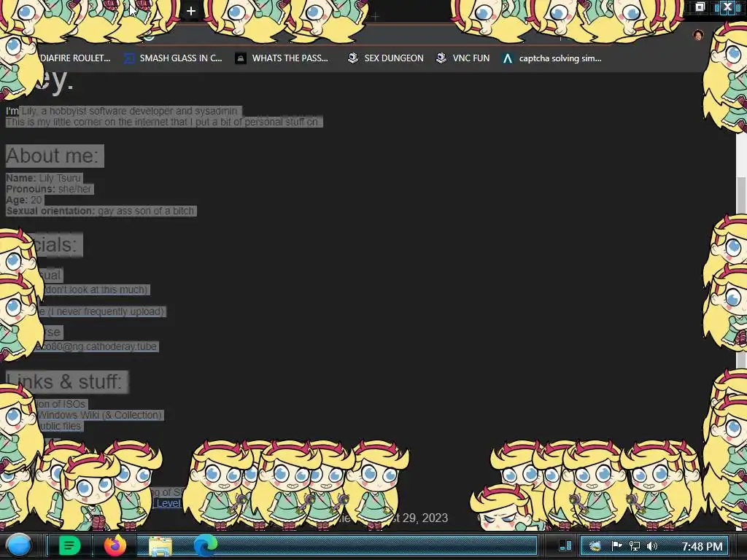Click the 7:48 PM taskbar clock

702,546
